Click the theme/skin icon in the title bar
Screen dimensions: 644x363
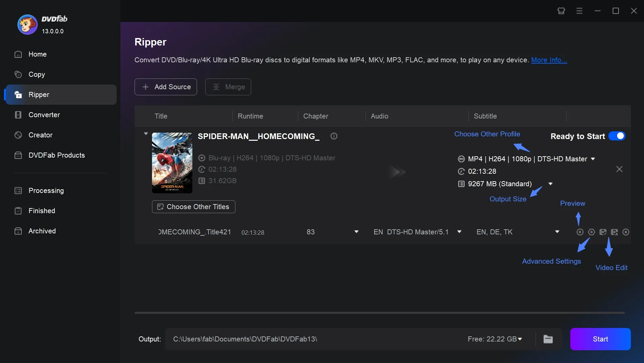[561, 11]
